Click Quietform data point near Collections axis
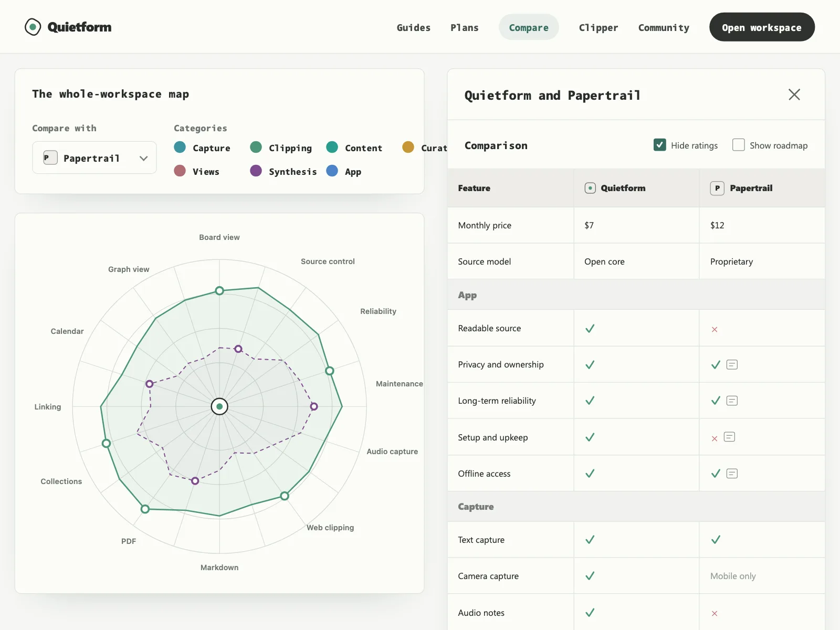 [x=106, y=444]
